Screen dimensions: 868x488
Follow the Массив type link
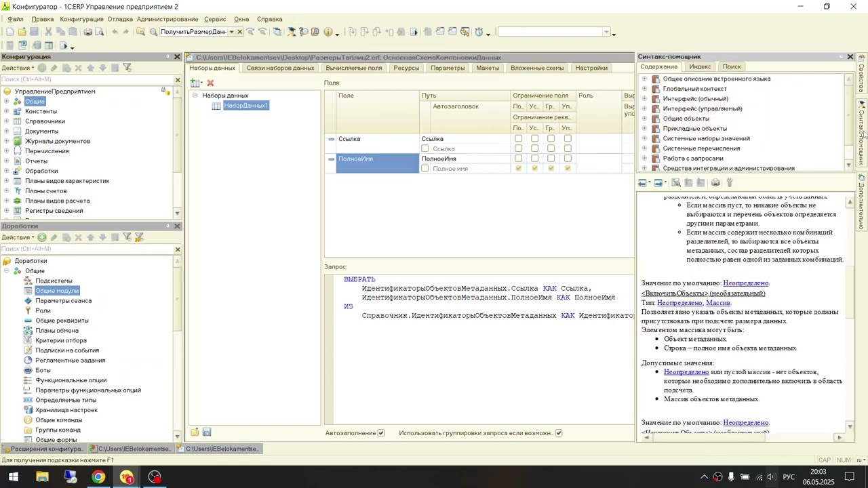pyautogui.click(x=718, y=303)
